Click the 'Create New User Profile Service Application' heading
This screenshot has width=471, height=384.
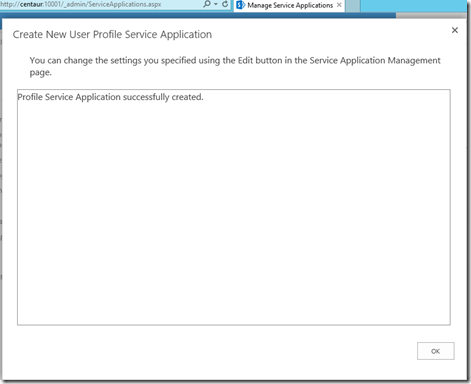tap(112, 34)
